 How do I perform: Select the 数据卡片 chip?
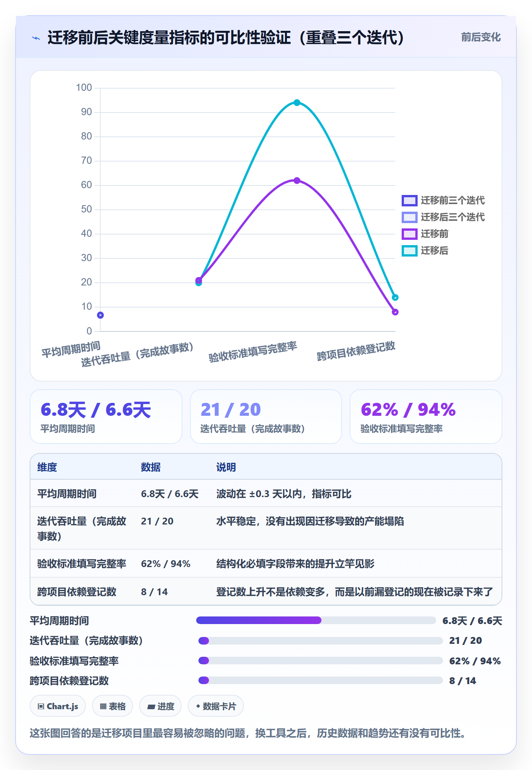pyautogui.click(x=216, y=706)
